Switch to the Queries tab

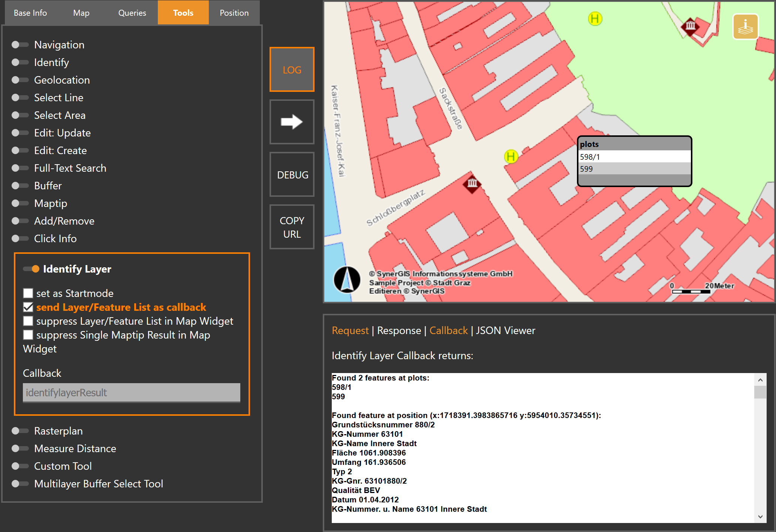click(x=132, y=12)
